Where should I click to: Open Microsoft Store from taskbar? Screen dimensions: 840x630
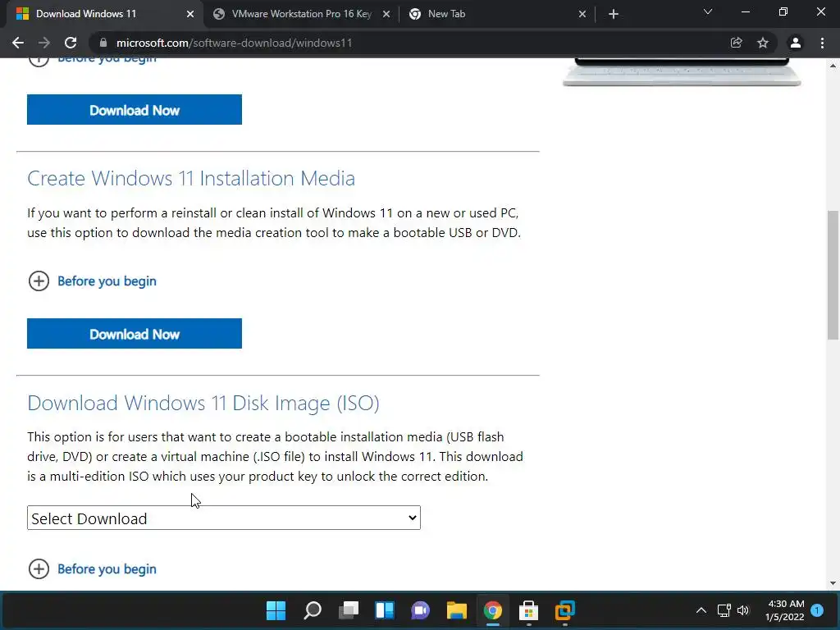tap(529, 610)
